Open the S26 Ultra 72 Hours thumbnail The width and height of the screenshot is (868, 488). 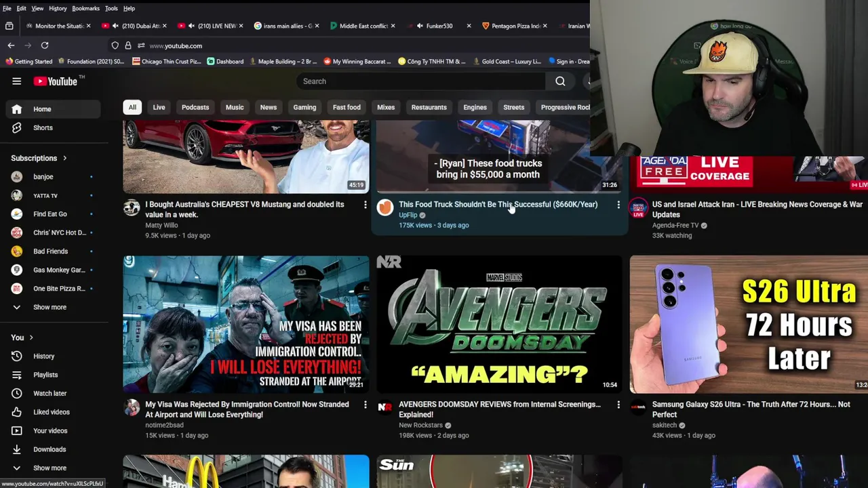749,325
